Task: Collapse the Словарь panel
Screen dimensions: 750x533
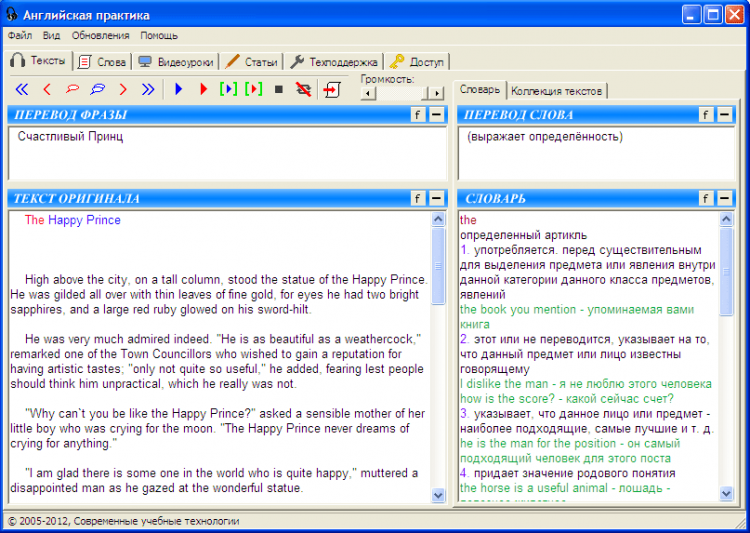Action: tap(725, 199)
